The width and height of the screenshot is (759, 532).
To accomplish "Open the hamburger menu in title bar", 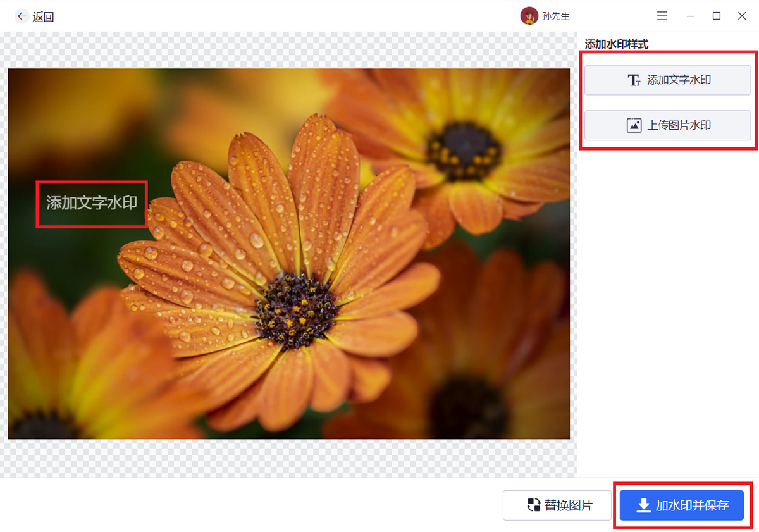I will point(662,16).
